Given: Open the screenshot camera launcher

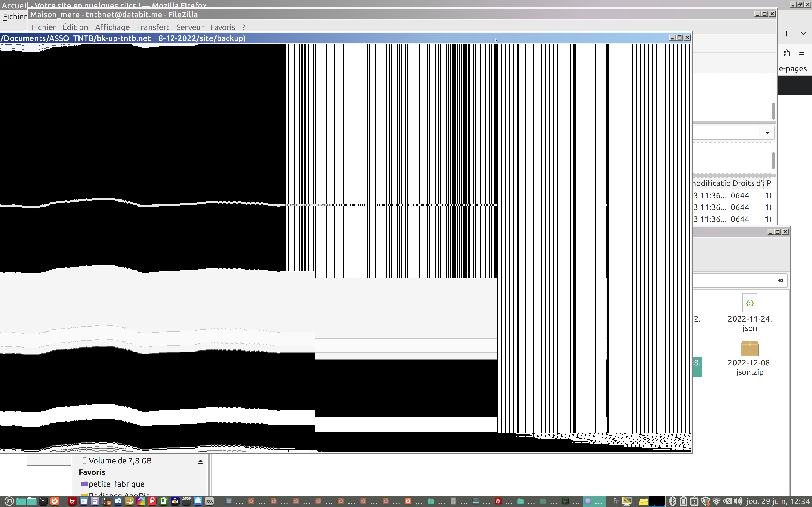Looking at the screenshot, I should tap(118, 501).
